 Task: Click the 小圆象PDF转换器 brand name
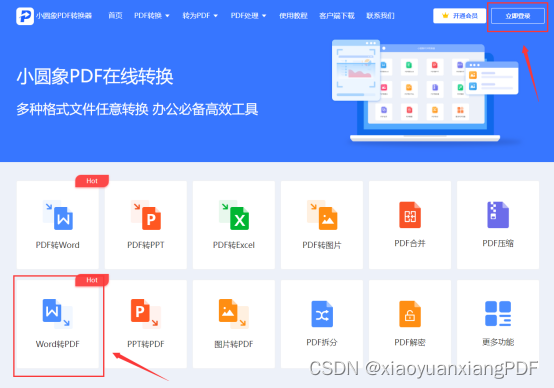coord(64,16)
